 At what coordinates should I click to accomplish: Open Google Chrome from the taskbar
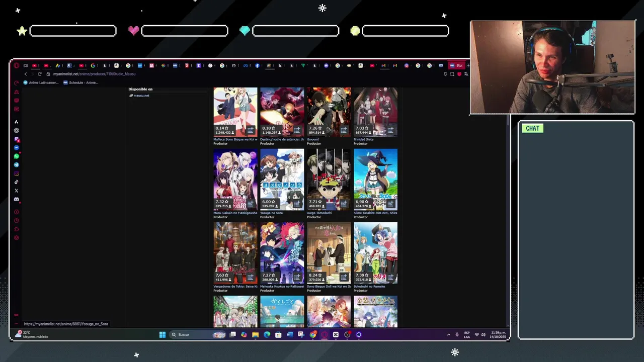[313, 334]
